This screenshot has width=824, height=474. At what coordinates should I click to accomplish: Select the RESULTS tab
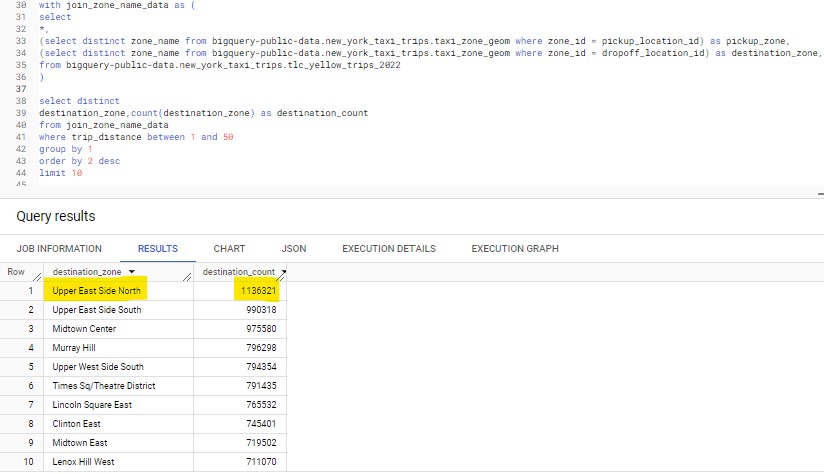157,248
